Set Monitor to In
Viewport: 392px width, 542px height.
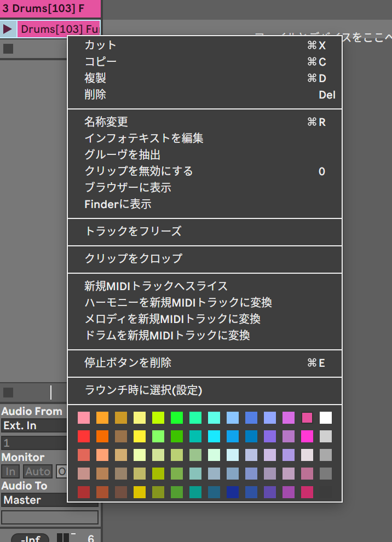[10, 471]
